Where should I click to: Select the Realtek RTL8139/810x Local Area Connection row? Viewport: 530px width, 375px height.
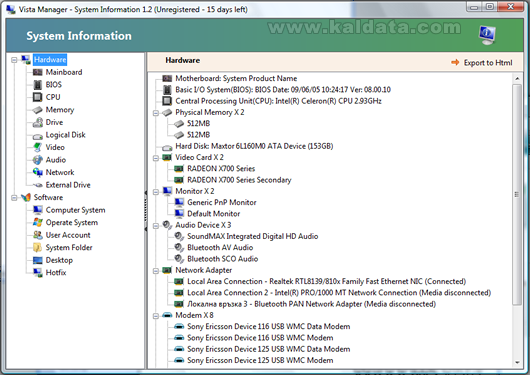click(x=327, y=281)
